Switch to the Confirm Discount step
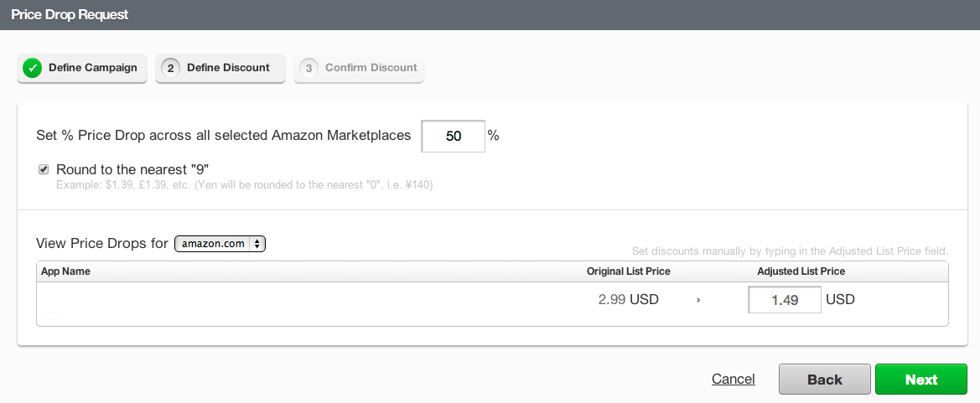The width and height of the screenshot is (980, 403). [x=359, y=68]
